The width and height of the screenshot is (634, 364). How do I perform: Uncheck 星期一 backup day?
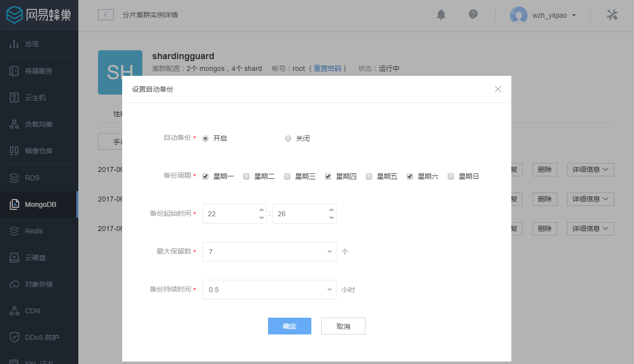[205, 176]
